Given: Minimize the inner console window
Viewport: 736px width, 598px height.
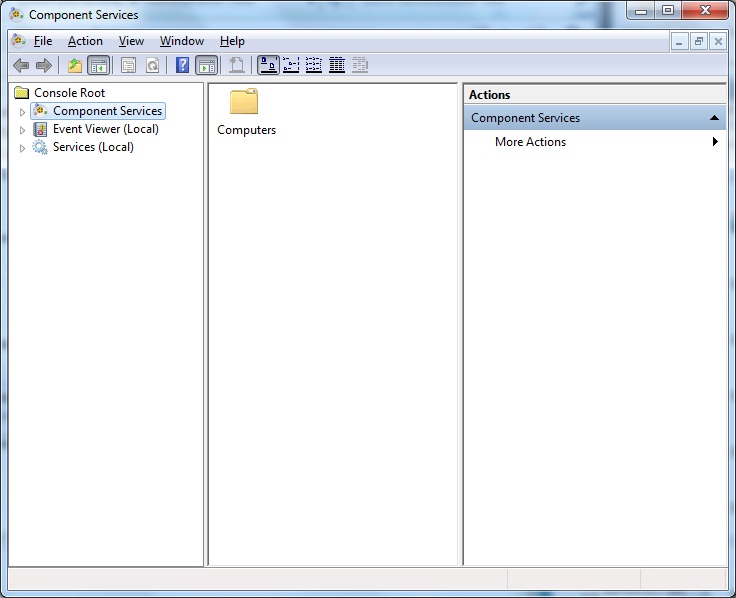Looking at the screenshot, I should pos(679,42).
